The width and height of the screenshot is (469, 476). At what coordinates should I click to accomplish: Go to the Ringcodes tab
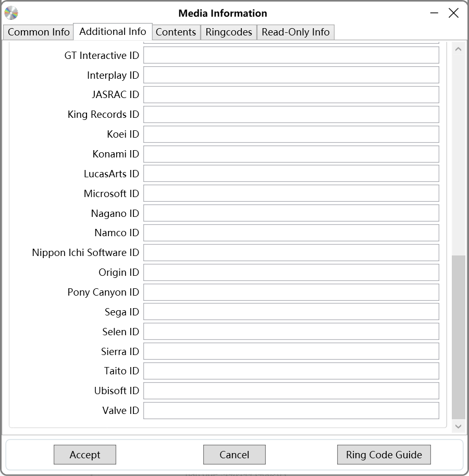point(229,32)
